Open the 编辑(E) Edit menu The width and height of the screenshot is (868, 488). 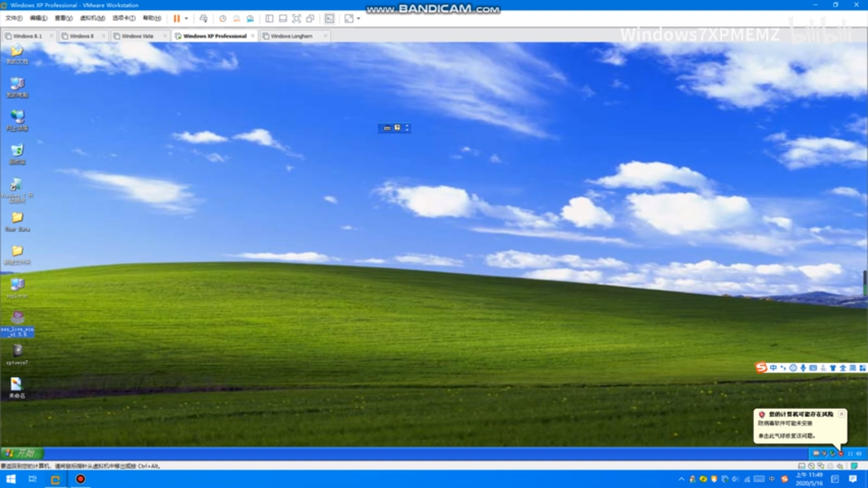38,18
